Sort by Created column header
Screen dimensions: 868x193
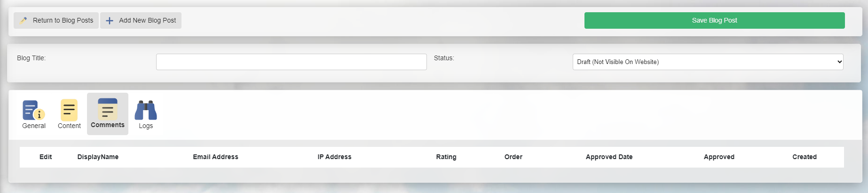tap(805, 157)
